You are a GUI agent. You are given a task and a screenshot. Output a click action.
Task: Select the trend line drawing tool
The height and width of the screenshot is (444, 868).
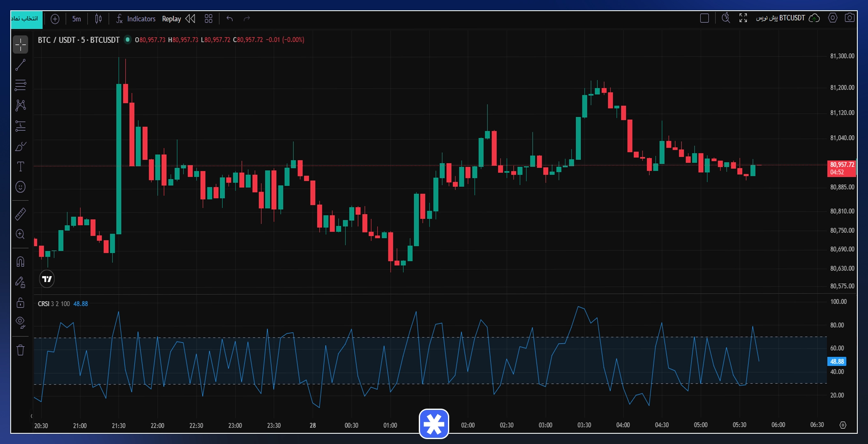pos(21,65)
